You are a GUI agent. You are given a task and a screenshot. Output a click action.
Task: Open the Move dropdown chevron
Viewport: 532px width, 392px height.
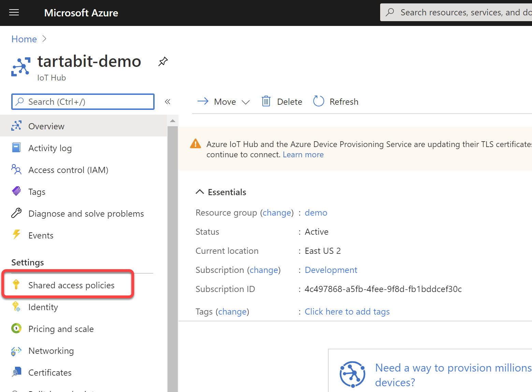(x=246, y=102)
